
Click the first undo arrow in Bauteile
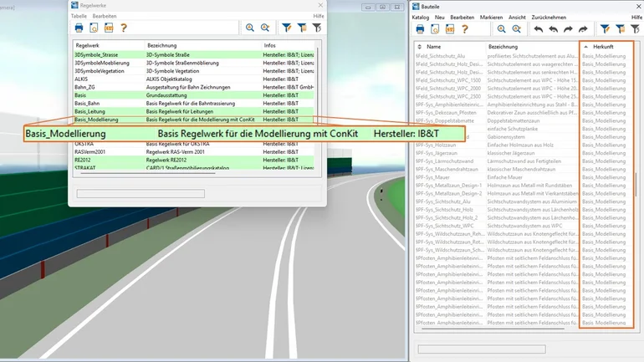pyautogui.click(x=539, y=29)
